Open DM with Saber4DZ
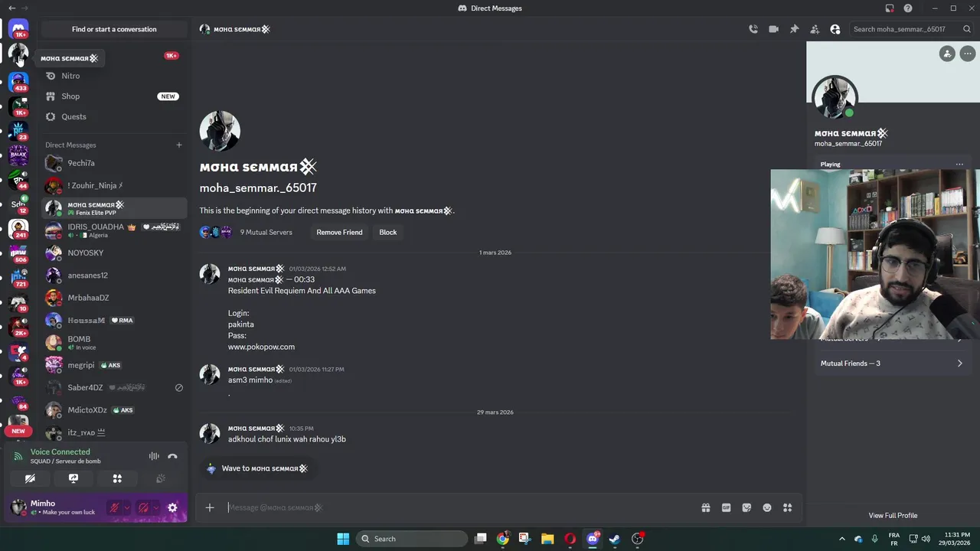 click(114, 388)
